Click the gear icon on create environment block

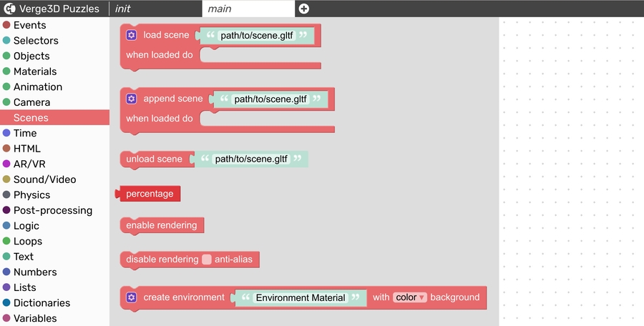[x=131, y=297]
